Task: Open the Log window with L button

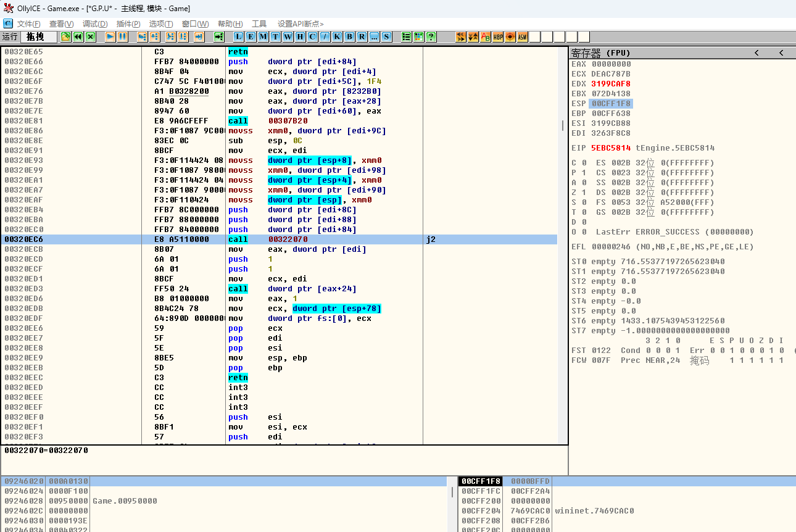Action: [239, 36]
